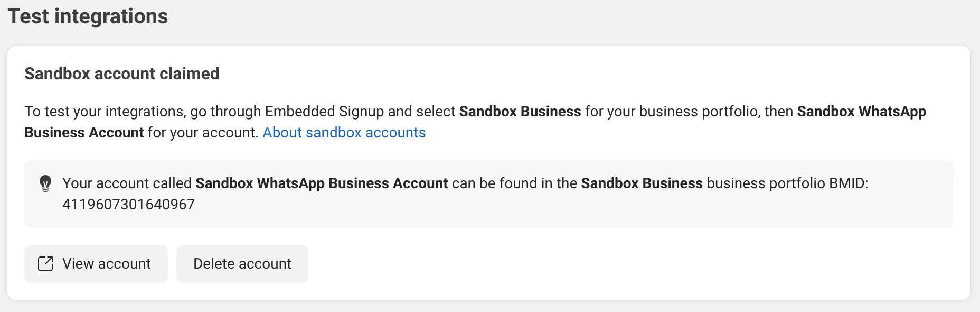
Task: Click the BMID number 4119607301640967
Action: pyautogui.click(x=128, y=204)
